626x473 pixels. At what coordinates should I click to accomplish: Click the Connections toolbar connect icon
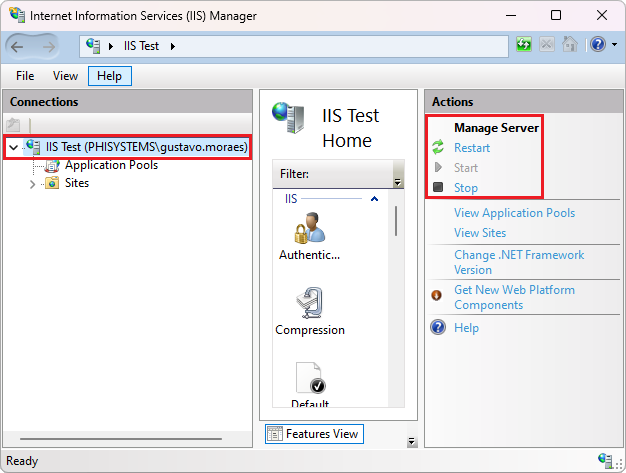pyautogui.click(x=13, y=125)
